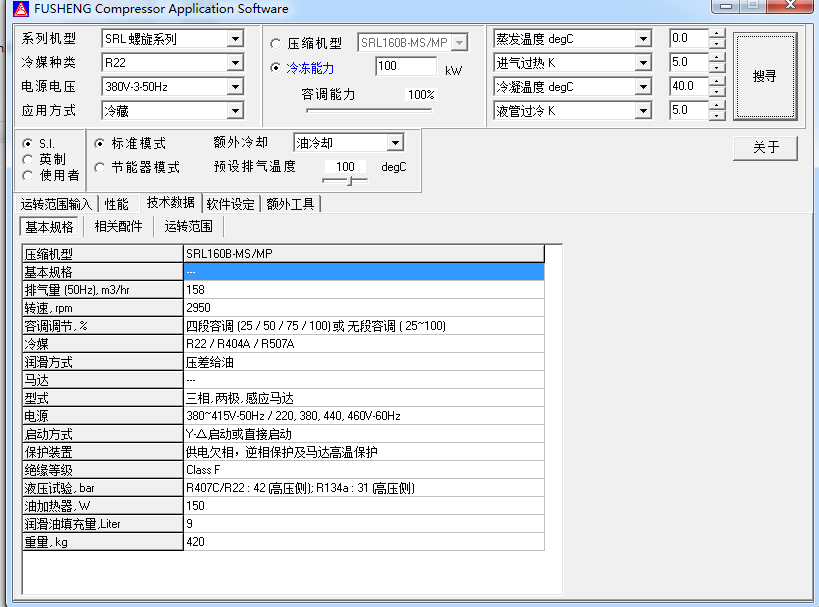Screen dimensions: 819x607
Task: Increase the 液管过冷 value with up arrow
Action: coord(717,106)
